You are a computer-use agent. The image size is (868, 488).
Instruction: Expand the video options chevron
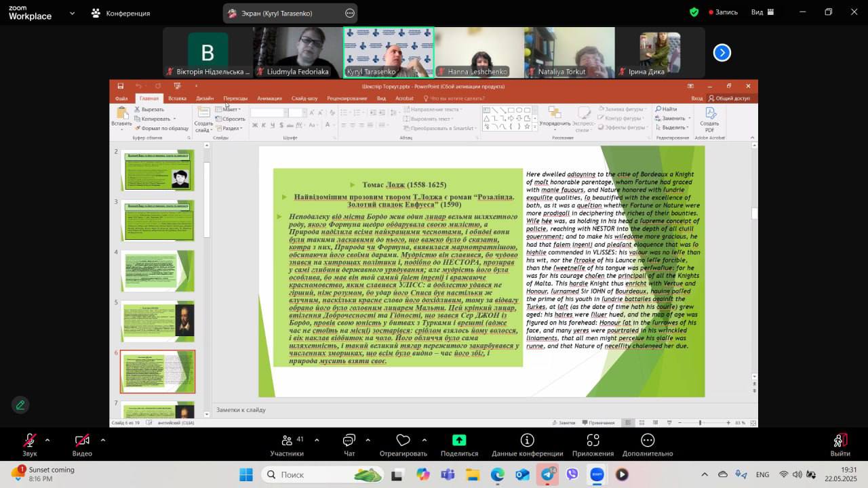103,440
